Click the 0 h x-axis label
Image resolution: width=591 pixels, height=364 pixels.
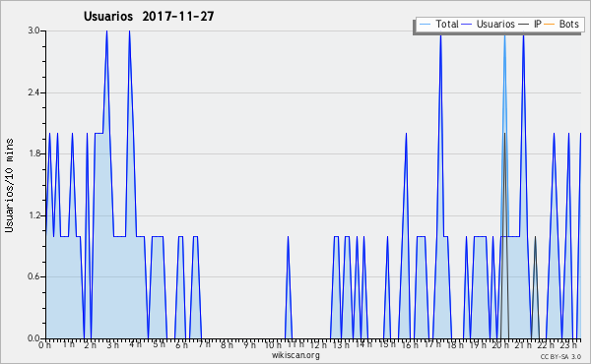(x=44, y=344)
